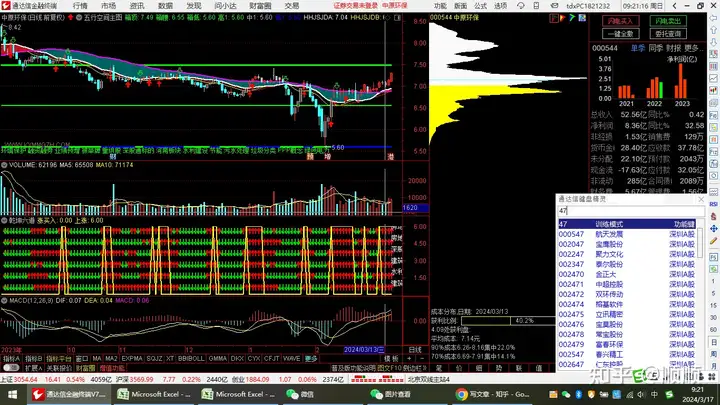
Task: Open the 数据 menu
Action: 165,6
